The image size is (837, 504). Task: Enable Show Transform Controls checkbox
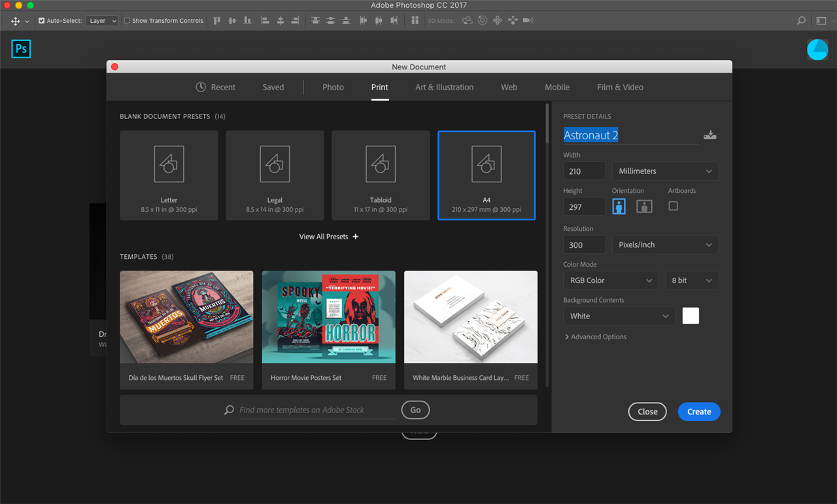(x=127, y=21)
